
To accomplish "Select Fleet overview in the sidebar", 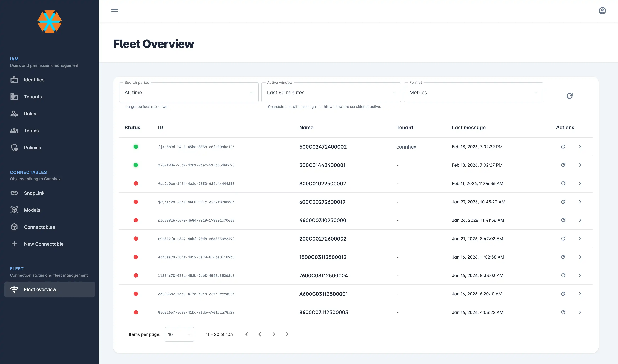I will (40, 289).
